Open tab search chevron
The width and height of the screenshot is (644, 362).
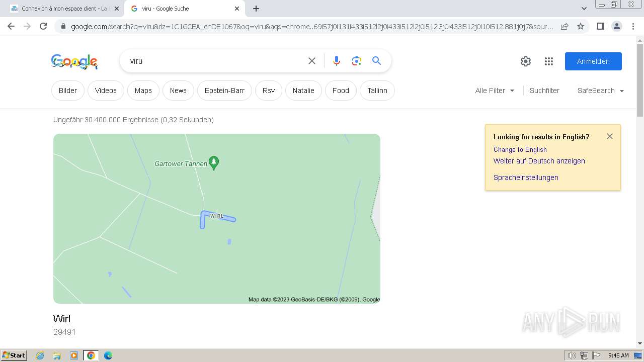point(584,9)
